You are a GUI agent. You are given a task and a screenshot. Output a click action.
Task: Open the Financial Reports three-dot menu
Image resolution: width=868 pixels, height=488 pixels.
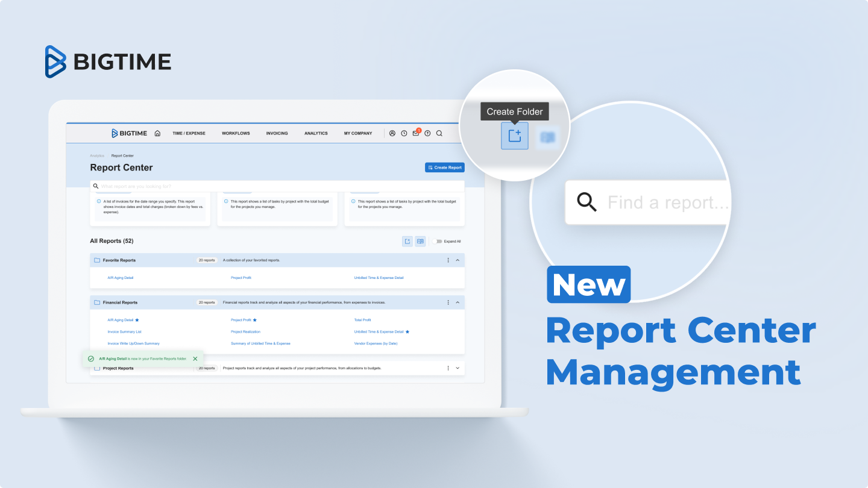448,302
